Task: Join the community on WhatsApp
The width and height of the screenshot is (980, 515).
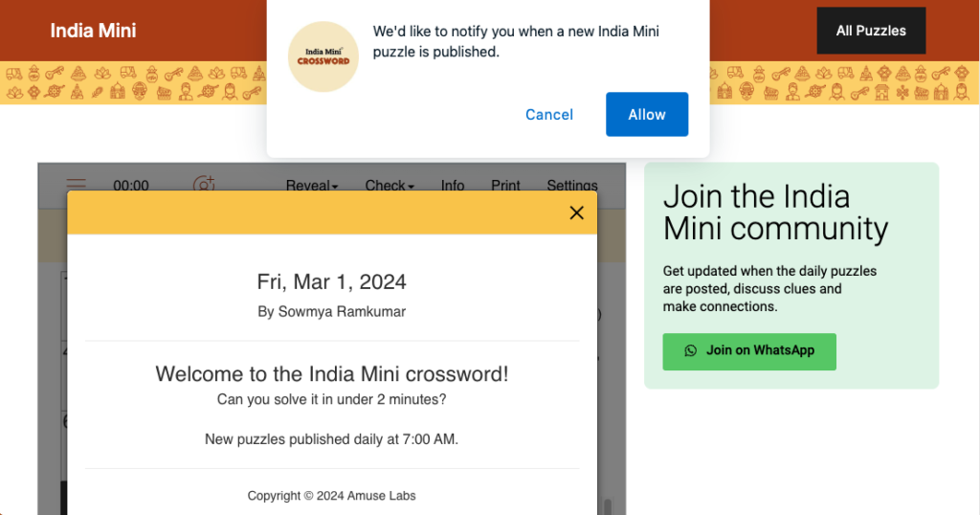Action: (749, 351)
